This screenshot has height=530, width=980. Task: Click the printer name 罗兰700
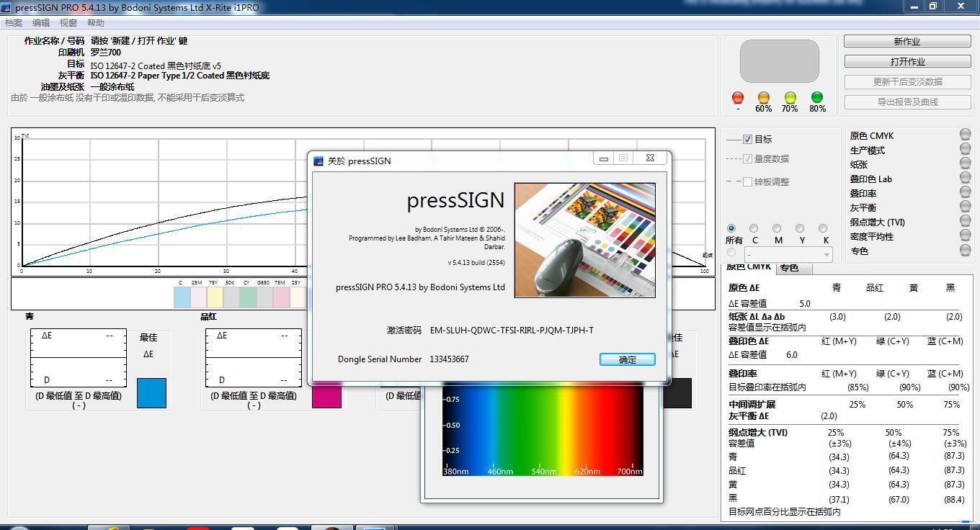click(106, 53)
